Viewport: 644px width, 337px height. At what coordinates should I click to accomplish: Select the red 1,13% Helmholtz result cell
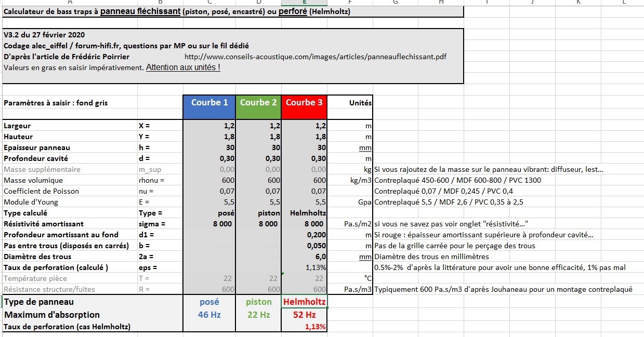click(x=304, y=327)
